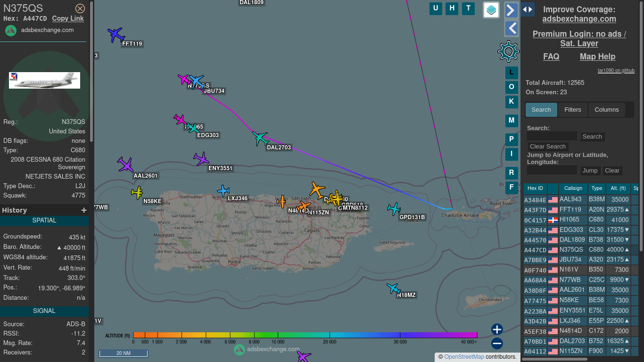Click the EDG303 aircraft icon on map

pyautogui.click(x=192, y=127)
